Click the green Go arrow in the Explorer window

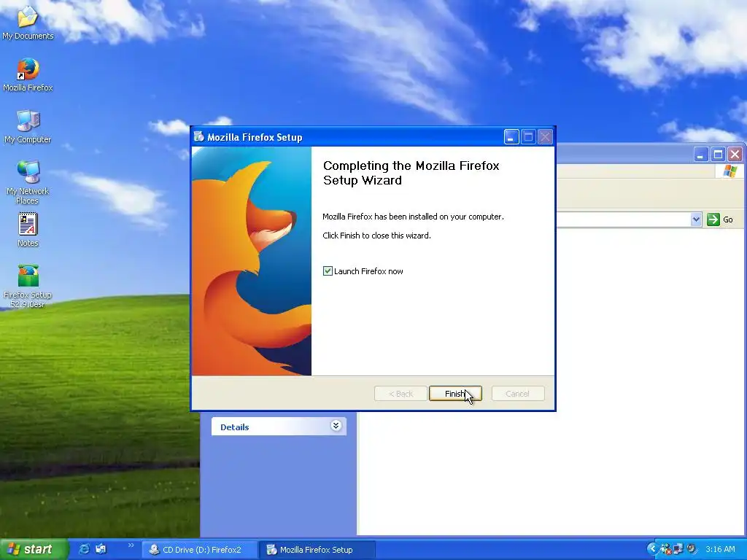point(713,219)
